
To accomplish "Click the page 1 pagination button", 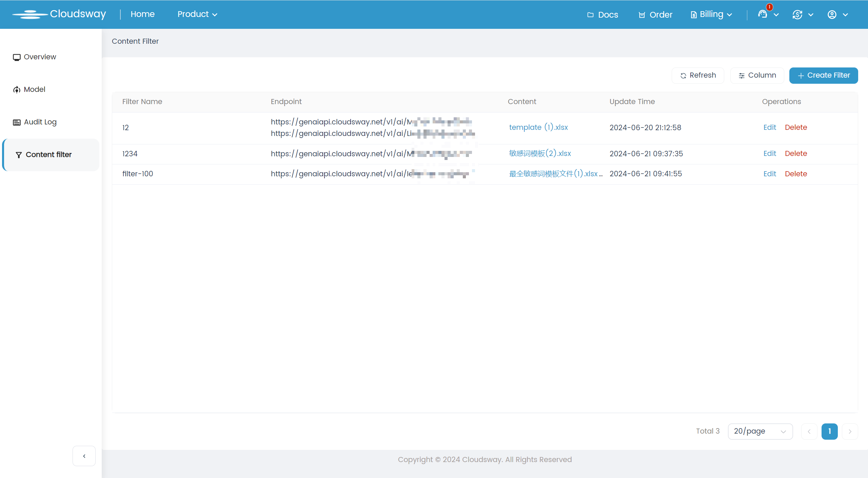I will coord(829,431).
